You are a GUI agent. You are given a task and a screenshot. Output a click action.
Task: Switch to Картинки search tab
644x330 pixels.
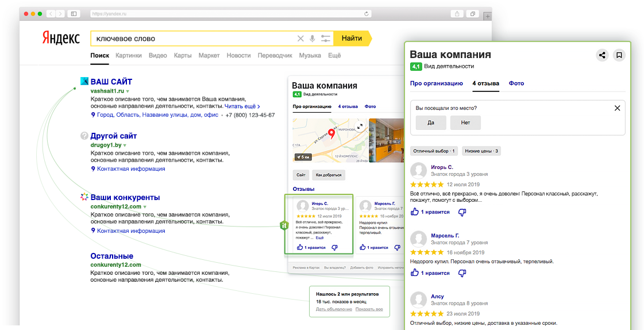tap(129, 56)
